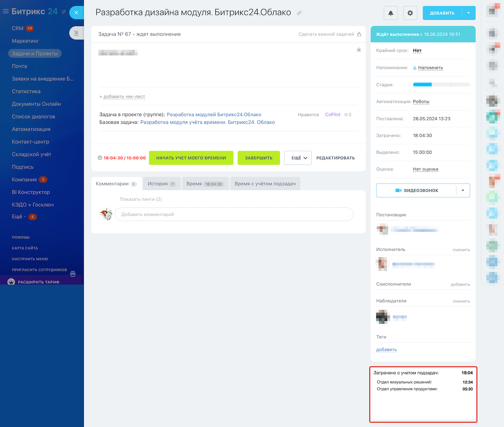
Task: Click Показать пинги (2)
Action: [141, 199]
